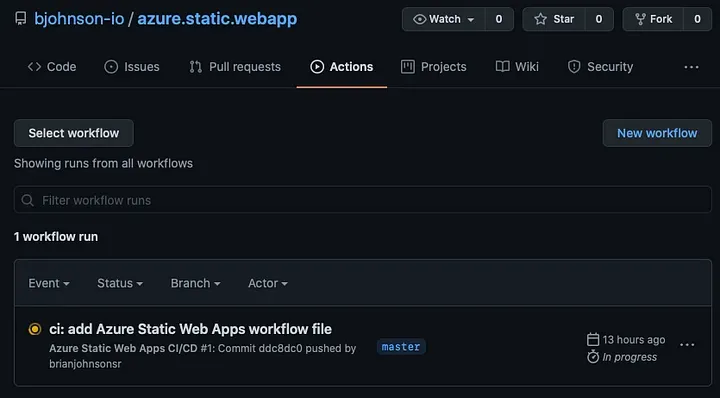Click the Fork count of 0
720x398 pixels.
point(697,19)
